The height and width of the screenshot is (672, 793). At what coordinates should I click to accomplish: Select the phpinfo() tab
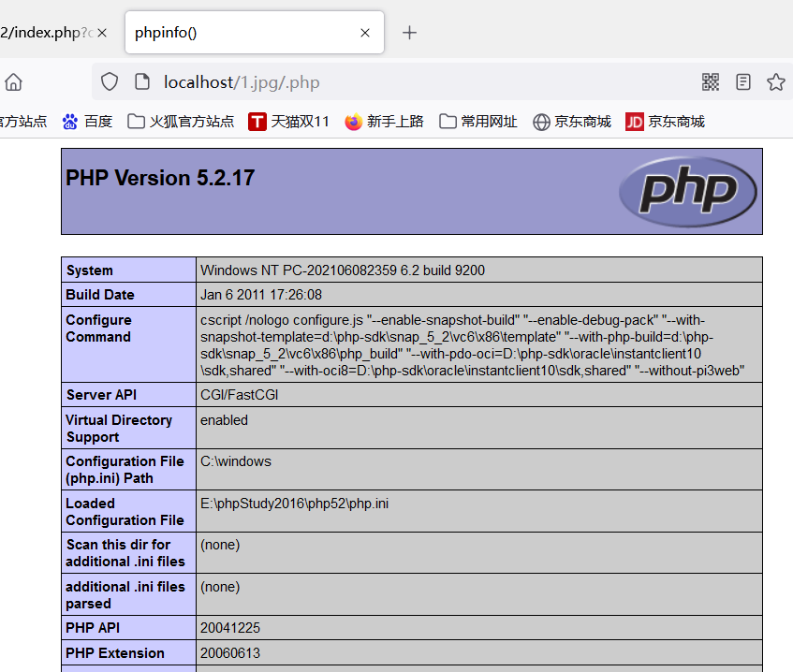[x=255, y=33]
